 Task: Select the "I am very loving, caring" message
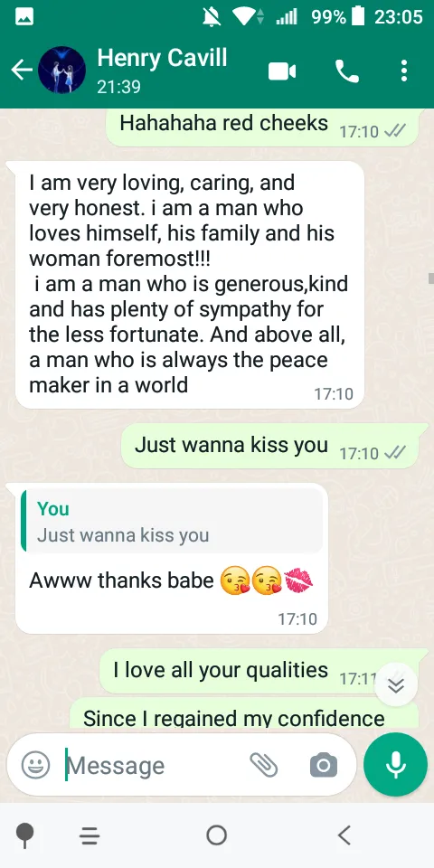(190, 285)
